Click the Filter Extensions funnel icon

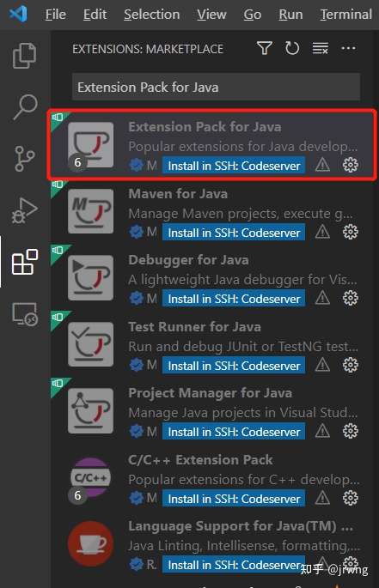[x=265, y=48]
